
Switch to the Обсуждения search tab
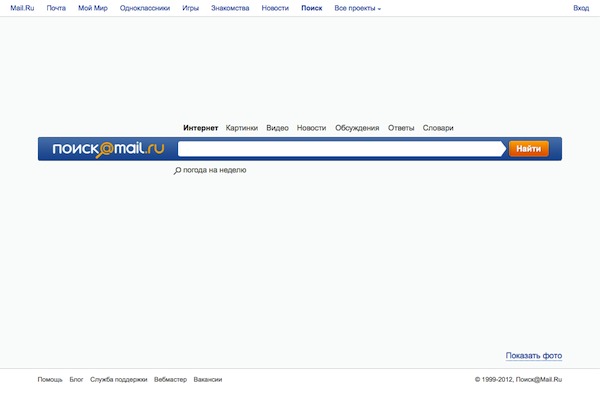click(x=357, y=128)
